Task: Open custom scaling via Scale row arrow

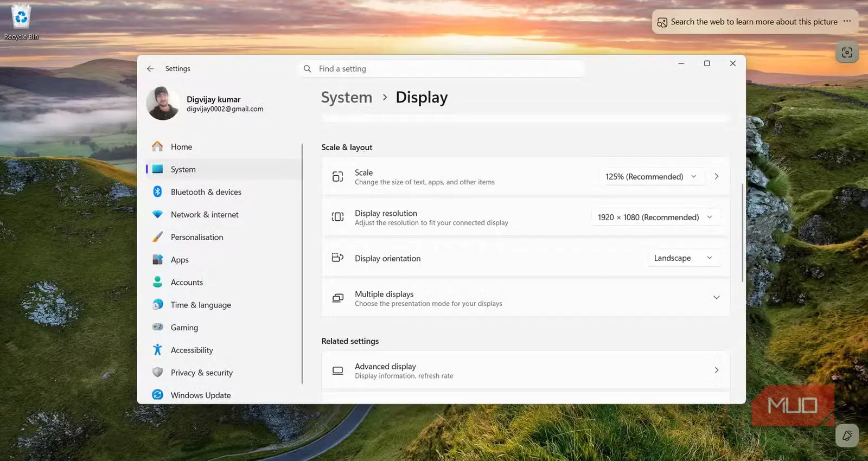Action: [x=717, y=177]
